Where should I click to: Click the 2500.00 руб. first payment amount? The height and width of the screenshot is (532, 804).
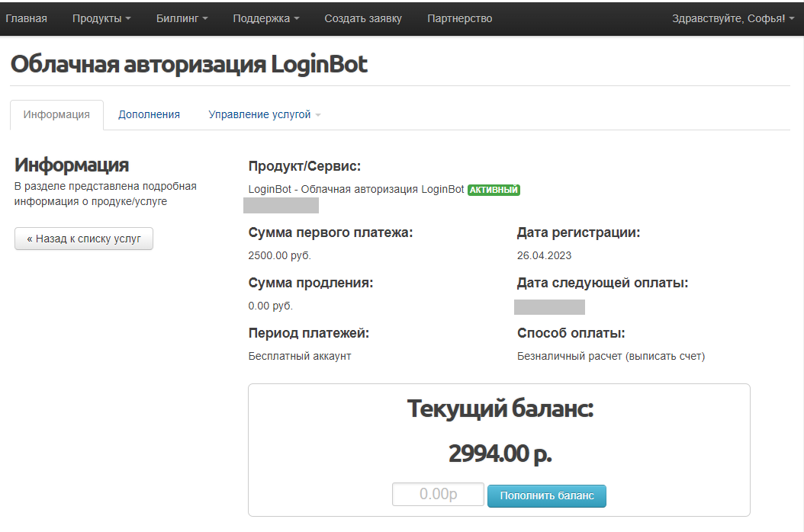[x=280, y=255]
